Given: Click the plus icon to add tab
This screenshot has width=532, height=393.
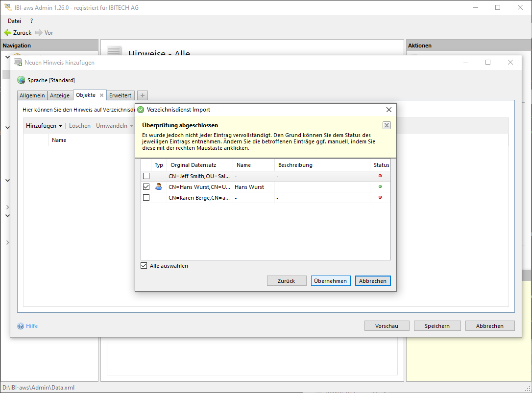Looking at the screenshot, I should [x=142, y=95].
